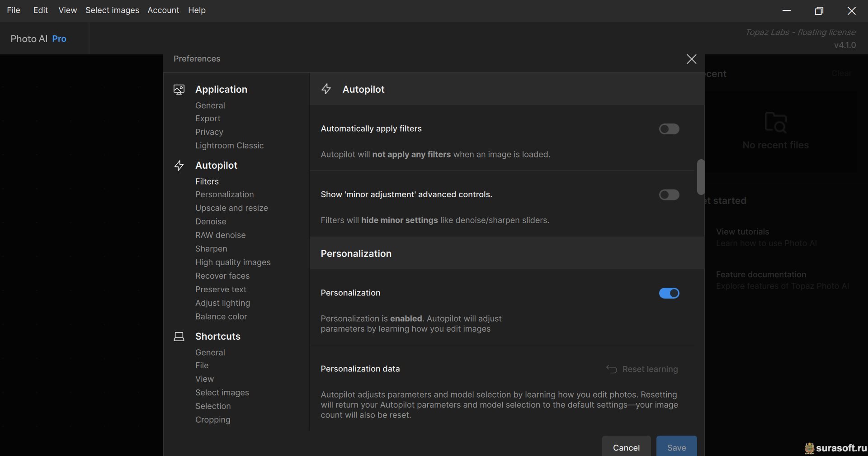
Task: Click the Shortcuts laptop icon in sidebar
Action: 179,337
